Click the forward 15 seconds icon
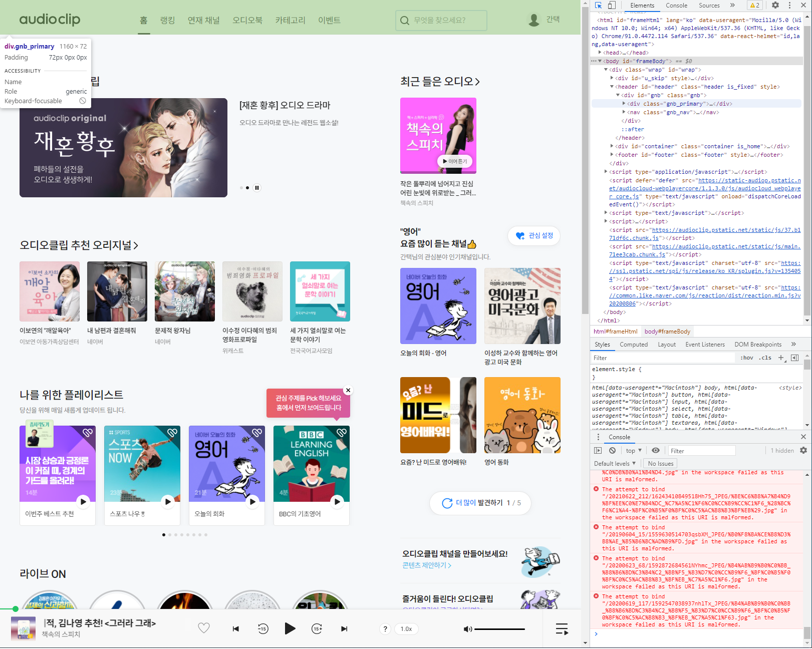This screenshot has height=649, width=812. tap(317, 628)
